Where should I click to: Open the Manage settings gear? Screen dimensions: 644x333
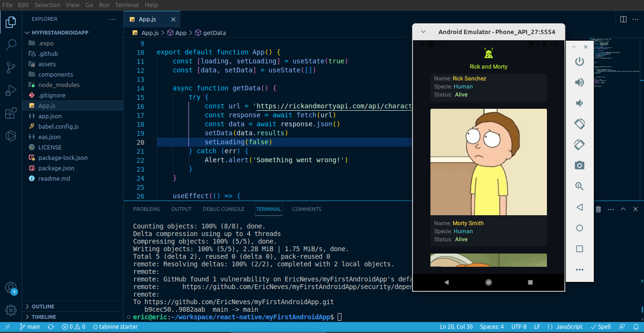pyautogui.click(x=11, y=310)
